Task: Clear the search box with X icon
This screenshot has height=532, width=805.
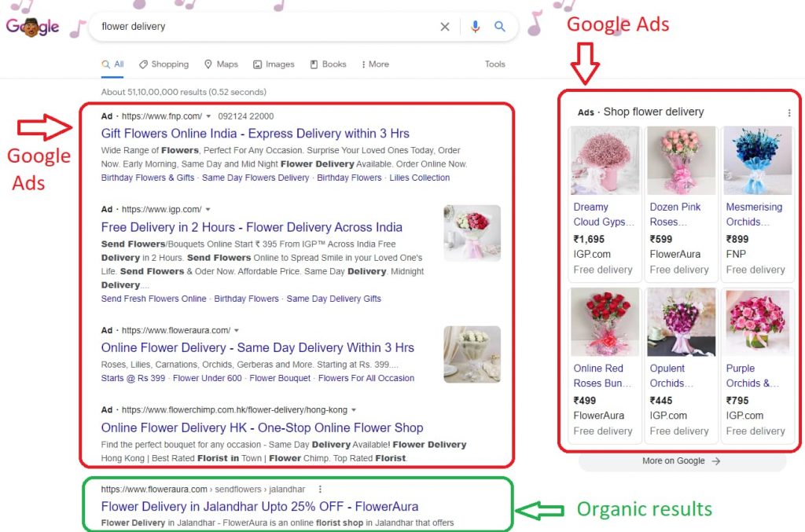Action: [x=445, y=27]
